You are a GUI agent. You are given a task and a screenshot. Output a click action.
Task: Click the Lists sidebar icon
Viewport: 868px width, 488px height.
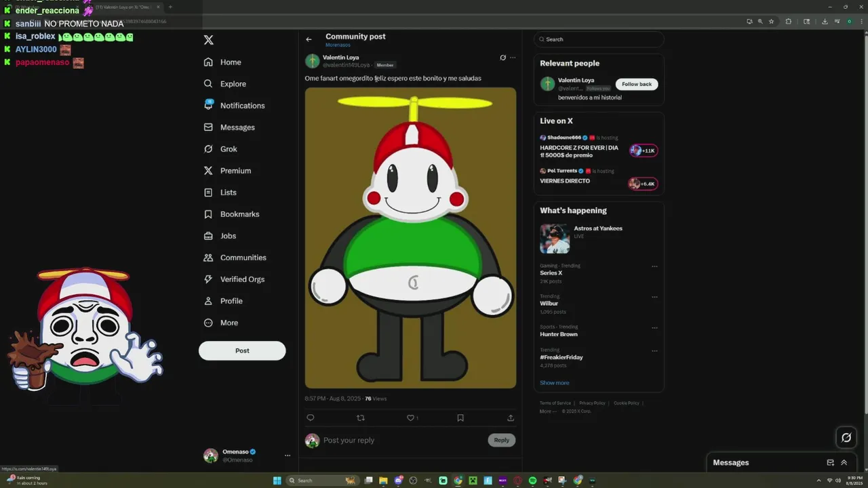coord(208,192)
